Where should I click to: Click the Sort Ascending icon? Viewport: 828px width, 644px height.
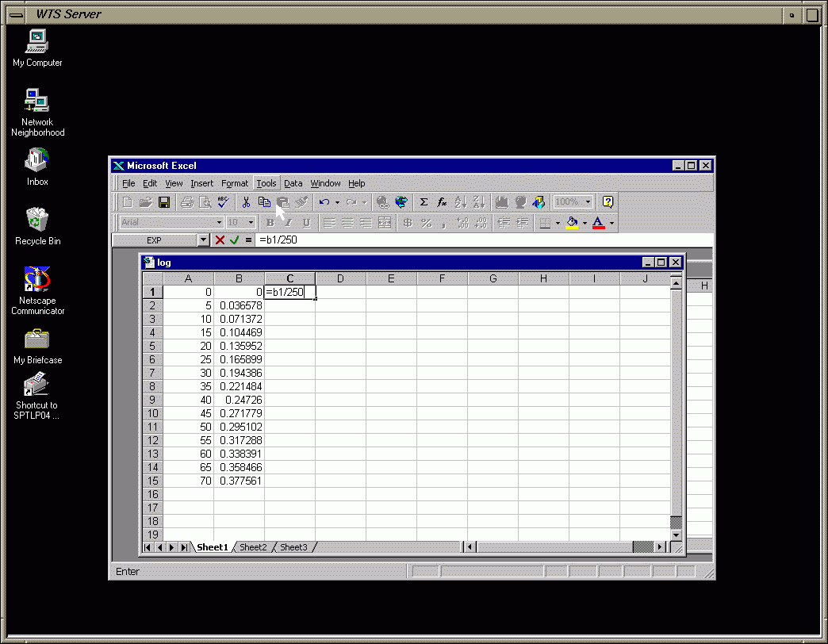point(461,202)
